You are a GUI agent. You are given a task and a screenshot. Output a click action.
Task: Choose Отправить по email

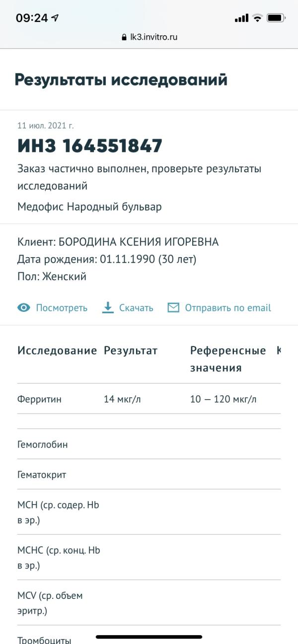[228, 308]
